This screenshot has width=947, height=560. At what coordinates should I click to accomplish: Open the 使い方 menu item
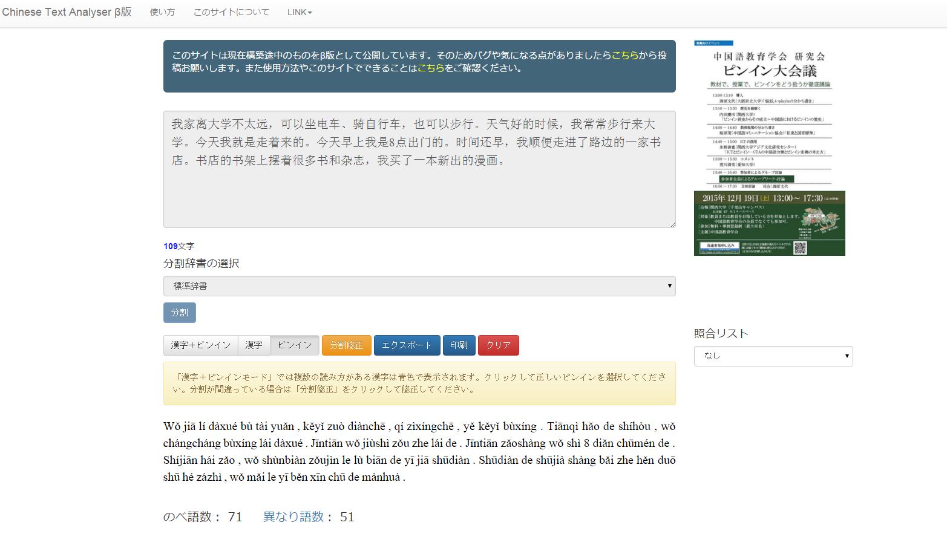coord(162,12)
